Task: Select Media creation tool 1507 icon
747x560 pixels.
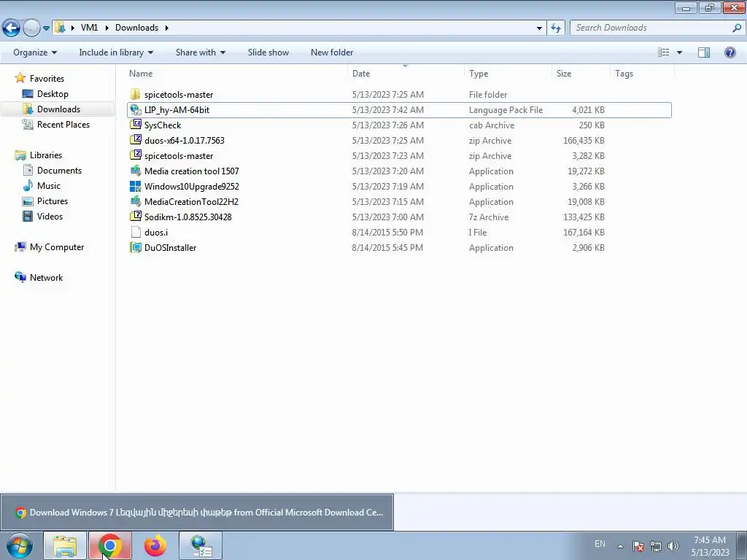Action: point(136,171)
